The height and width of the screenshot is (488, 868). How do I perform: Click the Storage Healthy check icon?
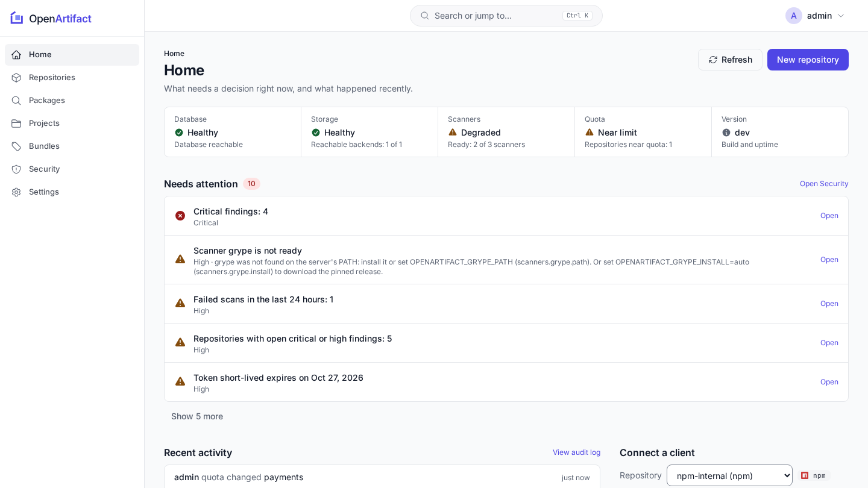[316, 133]
